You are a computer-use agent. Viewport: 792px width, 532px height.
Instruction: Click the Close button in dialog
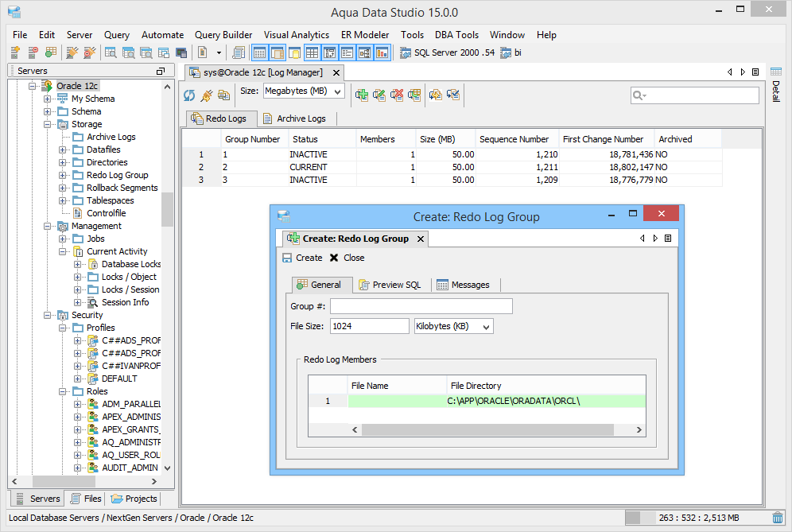pos(347,258)
